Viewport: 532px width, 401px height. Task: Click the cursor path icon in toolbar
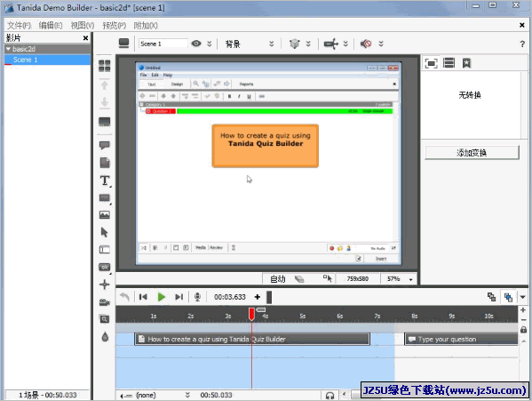[x=330, y=44]
